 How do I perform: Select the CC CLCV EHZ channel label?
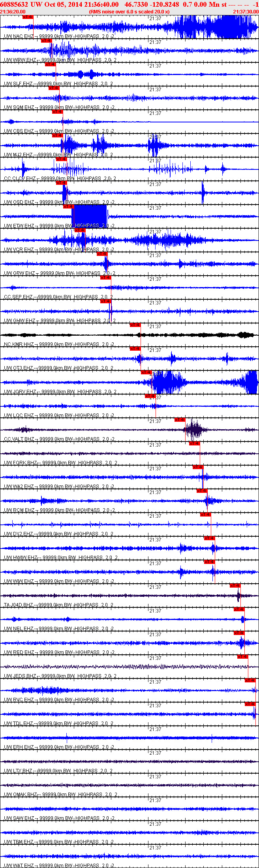20,178
